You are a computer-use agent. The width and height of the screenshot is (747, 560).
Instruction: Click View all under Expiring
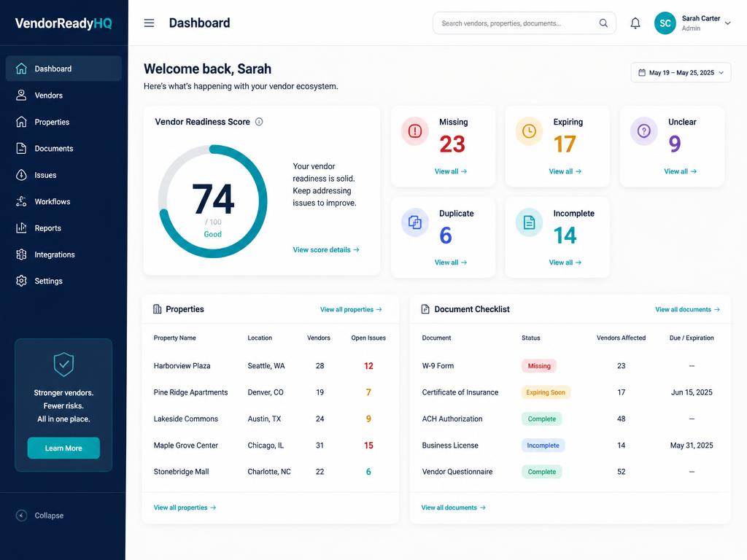[565, 171]
